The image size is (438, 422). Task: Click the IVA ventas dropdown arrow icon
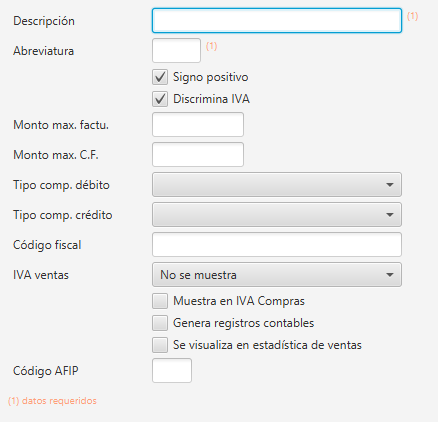(x=390, y=275)
